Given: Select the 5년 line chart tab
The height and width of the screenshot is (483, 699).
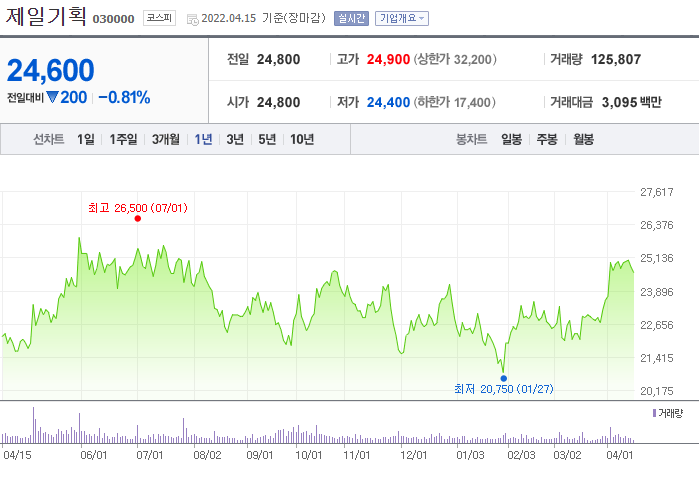Looking at the screenshot, I should (267, 139).
